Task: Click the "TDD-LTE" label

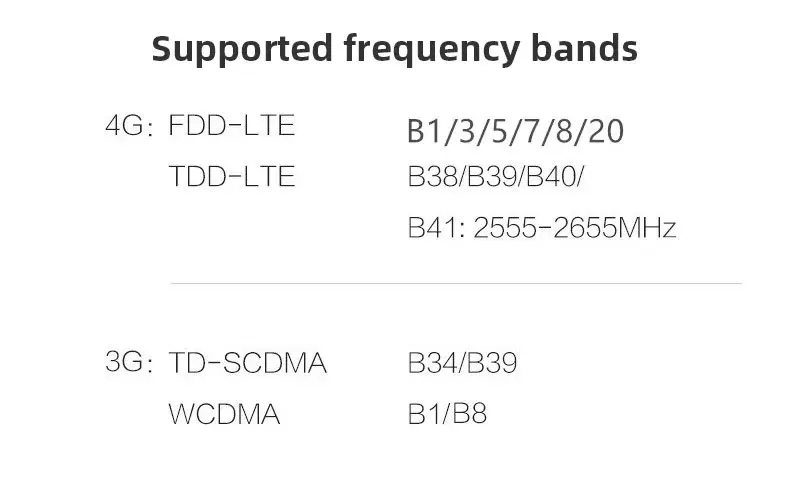Action: 232,177
